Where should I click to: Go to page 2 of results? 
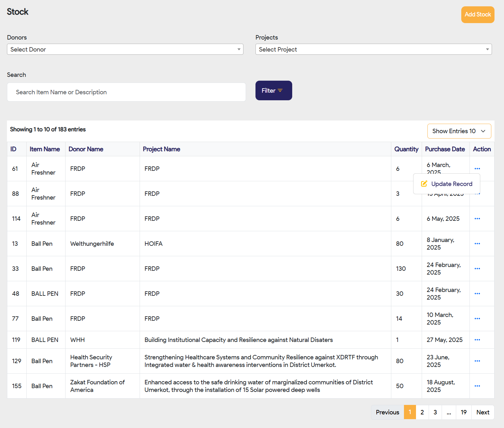(422, 412)
